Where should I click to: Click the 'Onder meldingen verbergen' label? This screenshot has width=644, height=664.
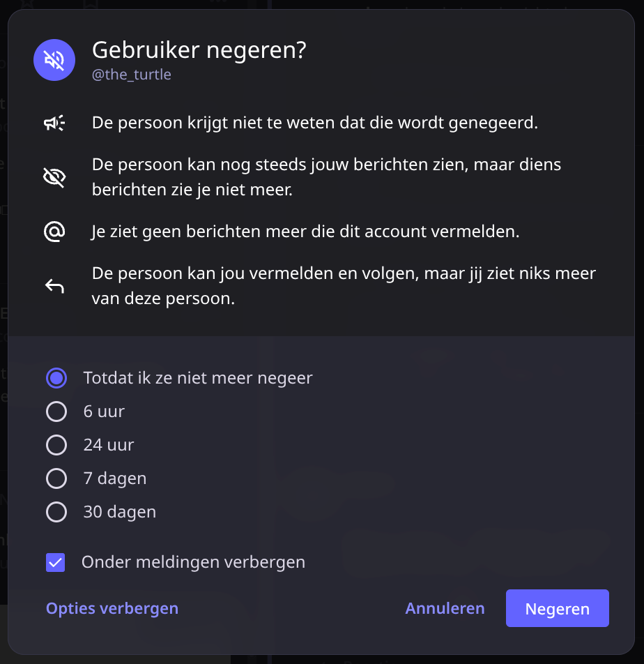(x=193, y=562)
